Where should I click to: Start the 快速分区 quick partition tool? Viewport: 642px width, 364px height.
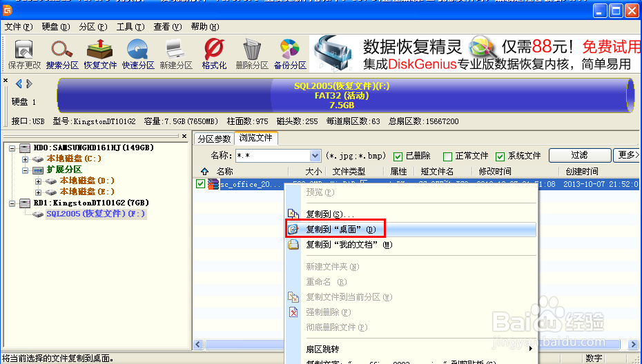coord(138,54)
